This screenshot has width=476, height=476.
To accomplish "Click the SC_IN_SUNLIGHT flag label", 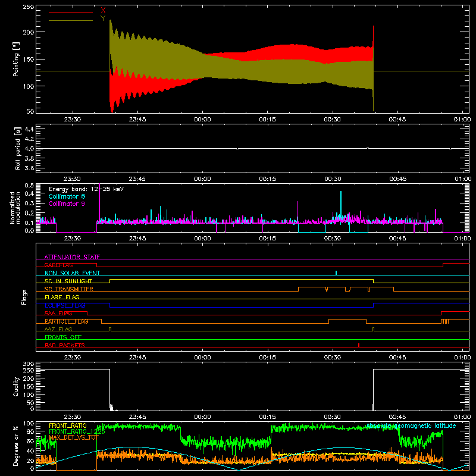I will tap(68, 281).
